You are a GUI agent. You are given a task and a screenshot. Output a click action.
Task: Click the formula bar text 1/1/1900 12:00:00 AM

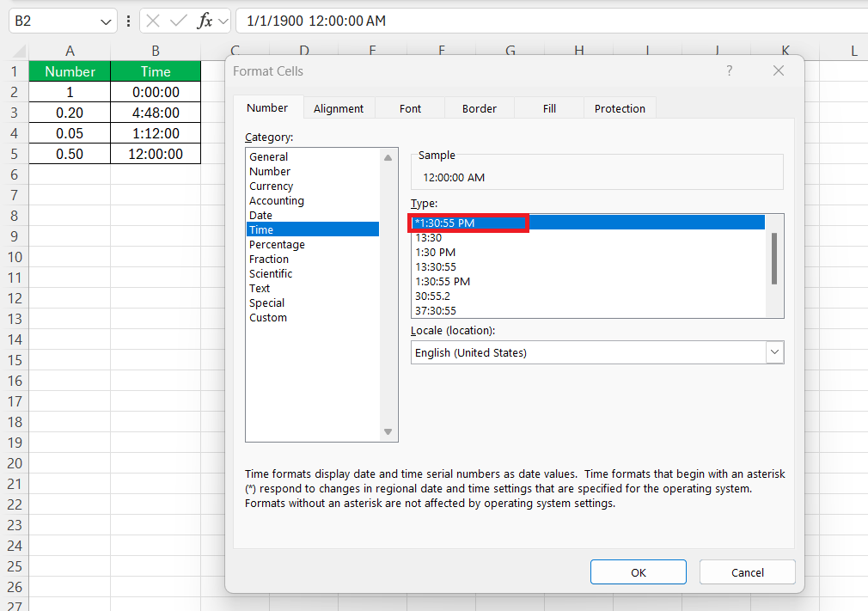click(316, 21)
